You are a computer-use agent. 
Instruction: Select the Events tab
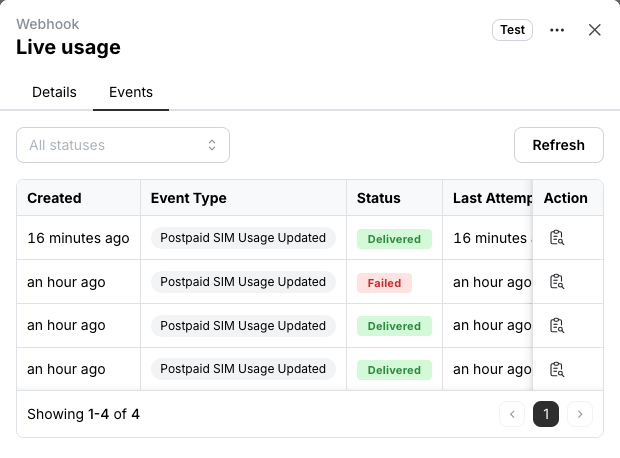[131, 92]
